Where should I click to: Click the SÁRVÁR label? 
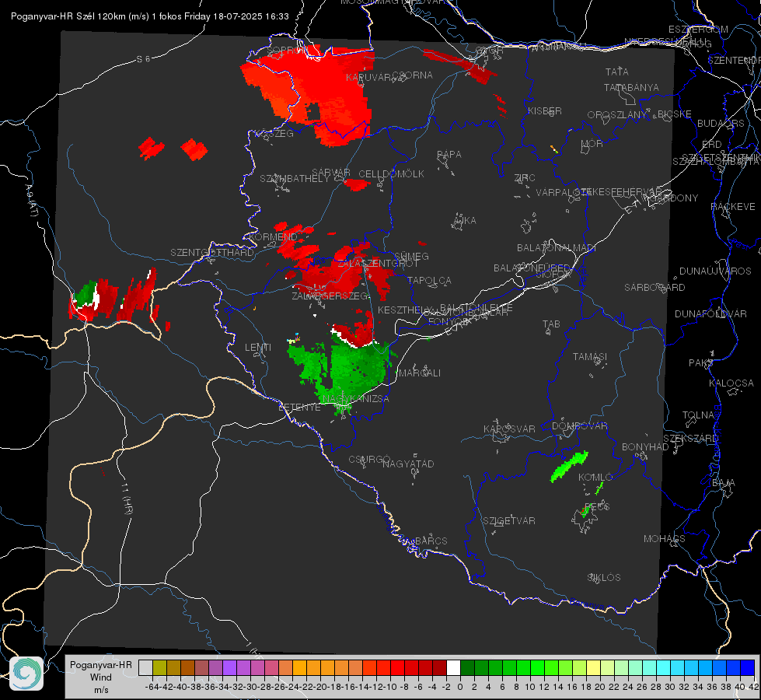[x=331, y=172]
